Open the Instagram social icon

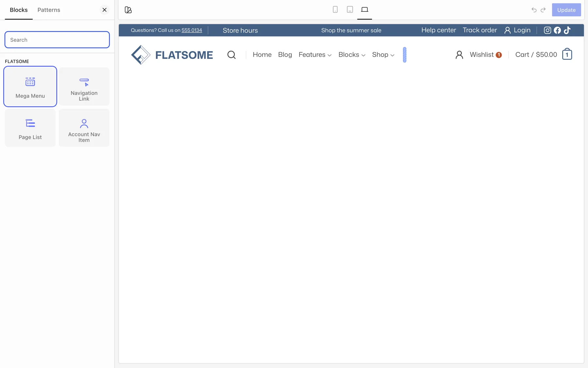547,30
